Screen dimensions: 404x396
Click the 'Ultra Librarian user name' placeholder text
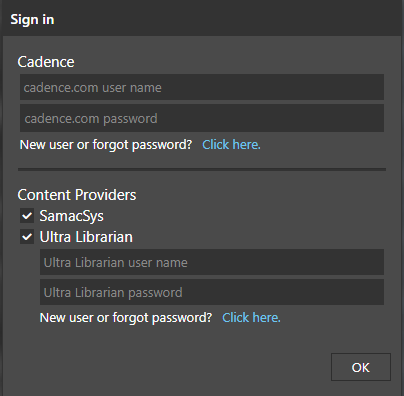click(x=116, y=263)
